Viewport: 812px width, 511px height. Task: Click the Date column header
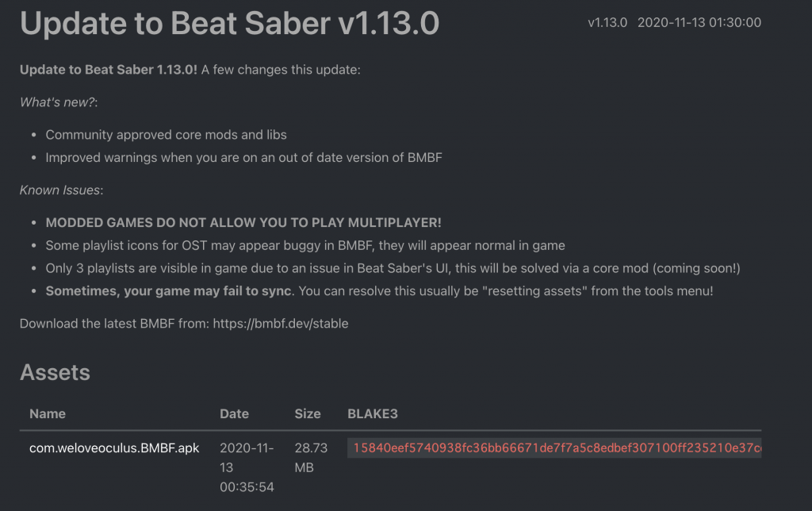(234, 413)
